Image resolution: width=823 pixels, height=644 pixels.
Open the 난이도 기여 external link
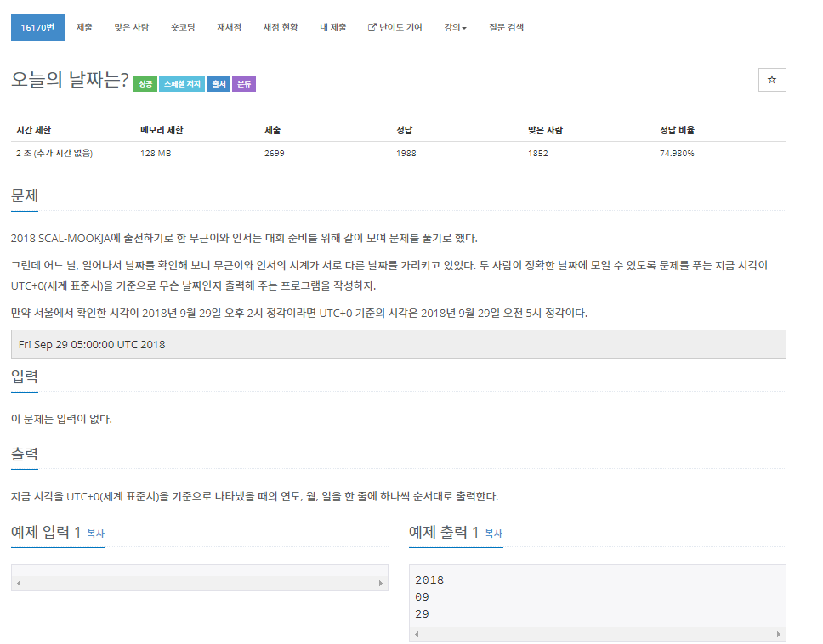coord(394,27)
